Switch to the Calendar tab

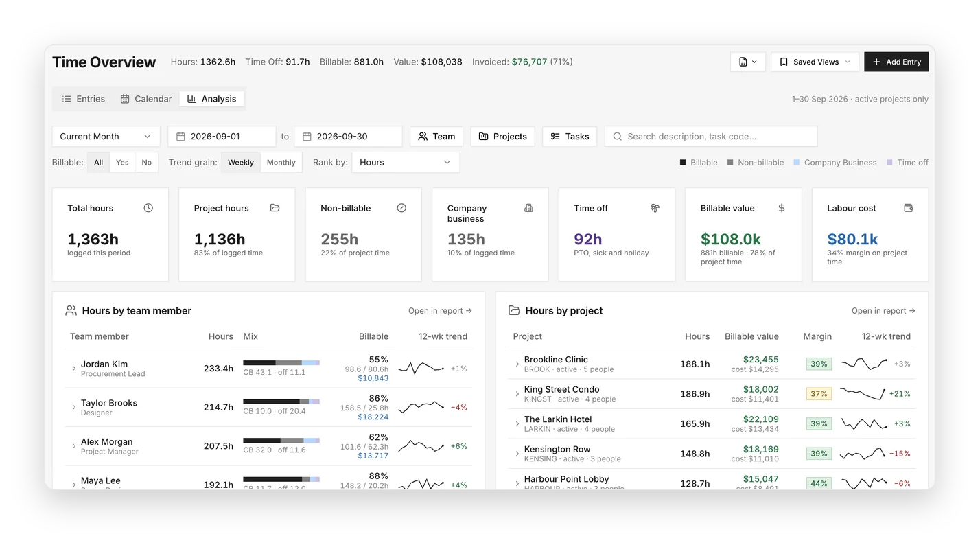(146, 99)
